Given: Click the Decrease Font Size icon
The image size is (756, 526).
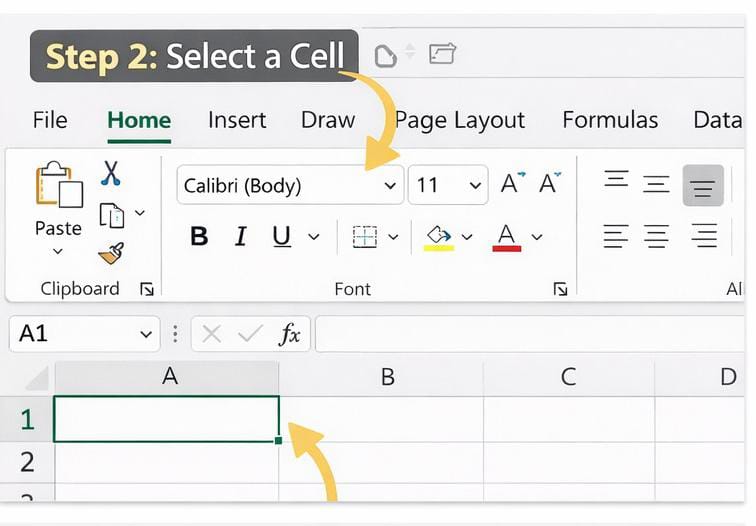Looking at the screenshot, I should (550, 184).
